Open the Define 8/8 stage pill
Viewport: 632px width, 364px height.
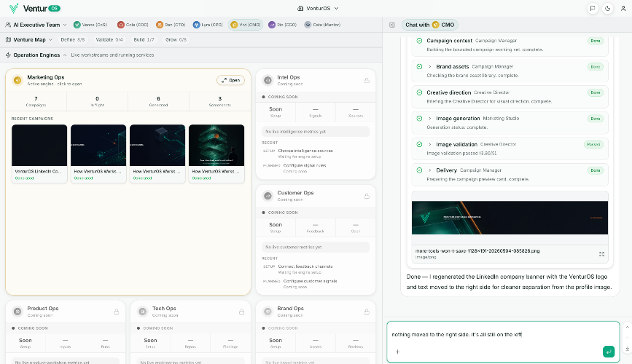tap(73, 39)
